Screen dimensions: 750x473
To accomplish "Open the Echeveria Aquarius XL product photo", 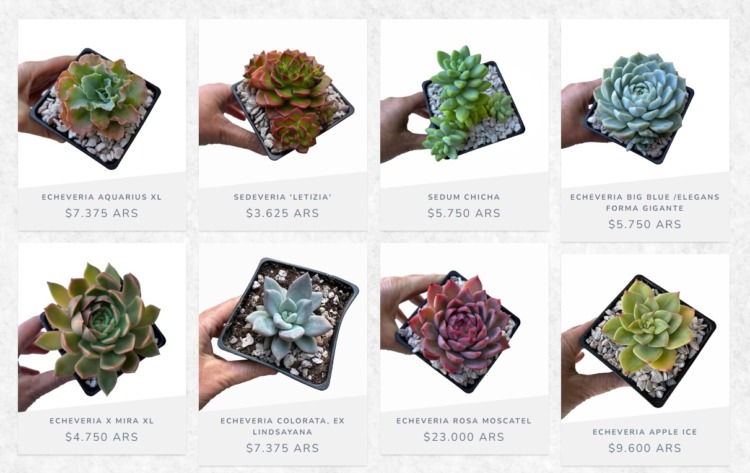I will (x=102, y=103).
